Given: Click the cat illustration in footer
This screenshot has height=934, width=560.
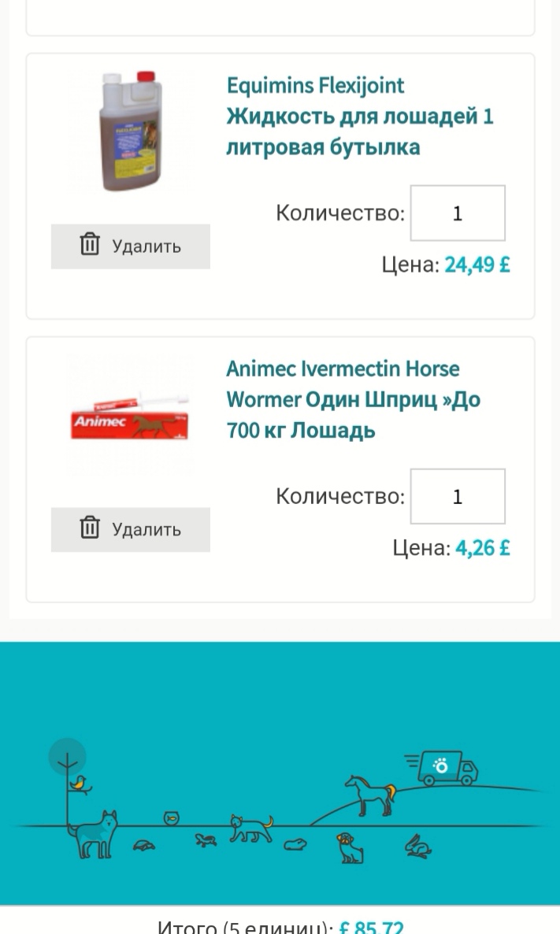Looking at the screenshot, I should pyautogui.click(x=250, y=828).
